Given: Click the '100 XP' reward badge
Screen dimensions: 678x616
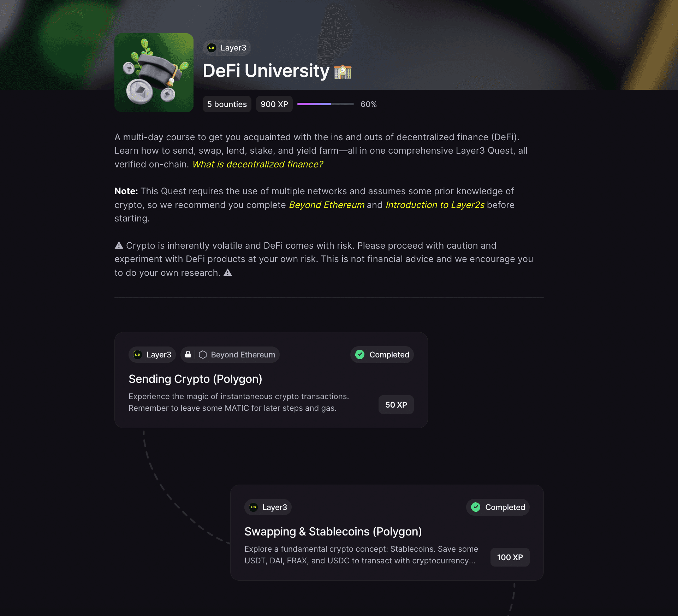Looking at the screenshot, I should point(510,557).
